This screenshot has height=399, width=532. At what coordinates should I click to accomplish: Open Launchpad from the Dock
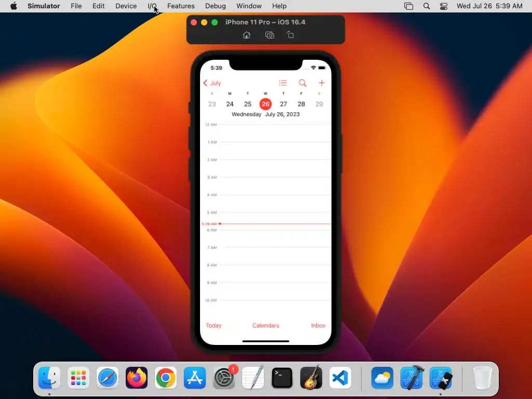(78, 378)
